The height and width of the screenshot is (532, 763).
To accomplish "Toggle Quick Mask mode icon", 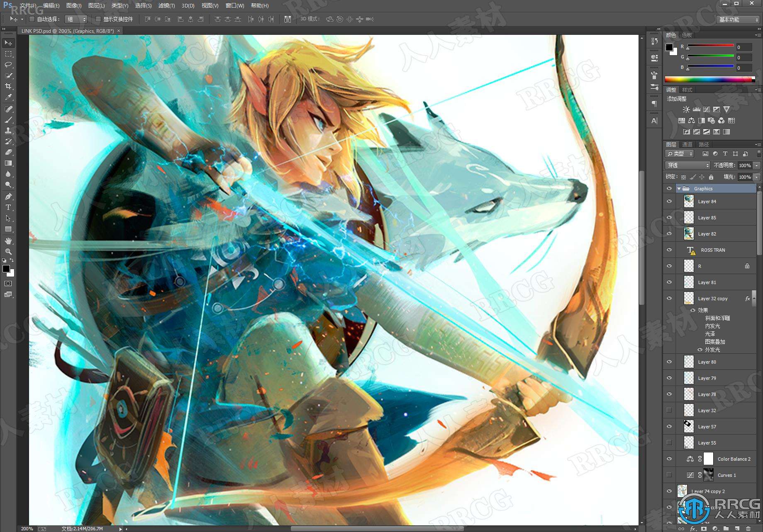I will (x=8, y=284).
